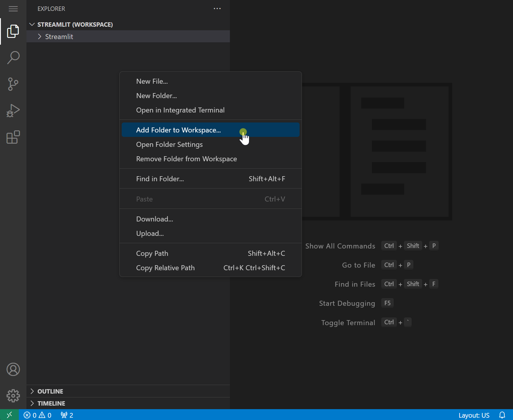Select Remove Folder from Workspace
Viewport: 513px width, 420px height.
point(210,159)
